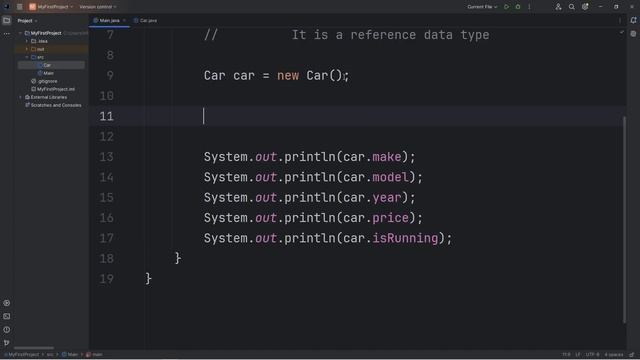This screenshot has height=360, width=640.
Task: Open the MyFirstProject project dropdown
Action: (x=51, y=7)
